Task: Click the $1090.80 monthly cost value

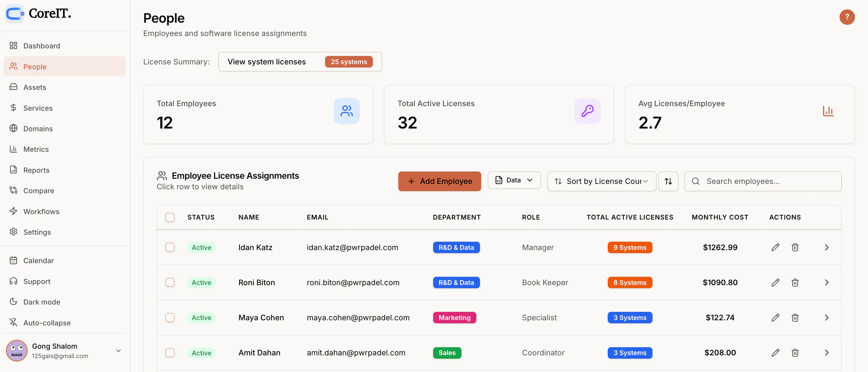Action: (720, 282)
